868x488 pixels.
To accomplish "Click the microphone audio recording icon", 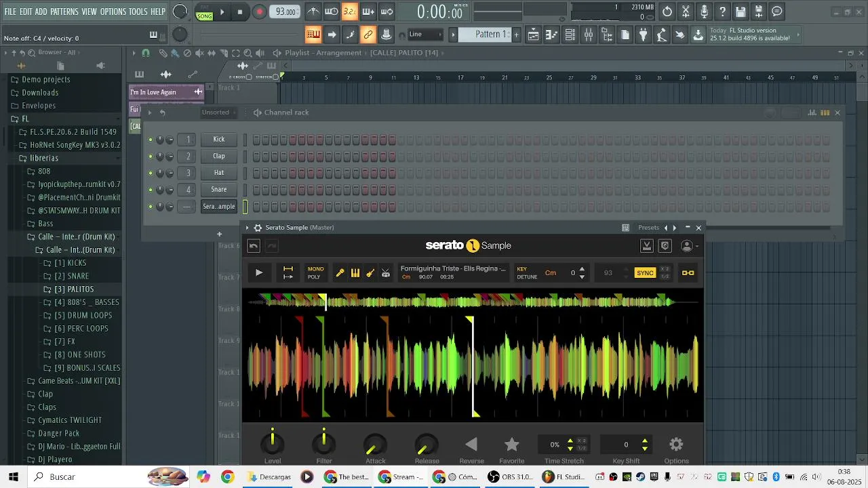I will [704, 12].
